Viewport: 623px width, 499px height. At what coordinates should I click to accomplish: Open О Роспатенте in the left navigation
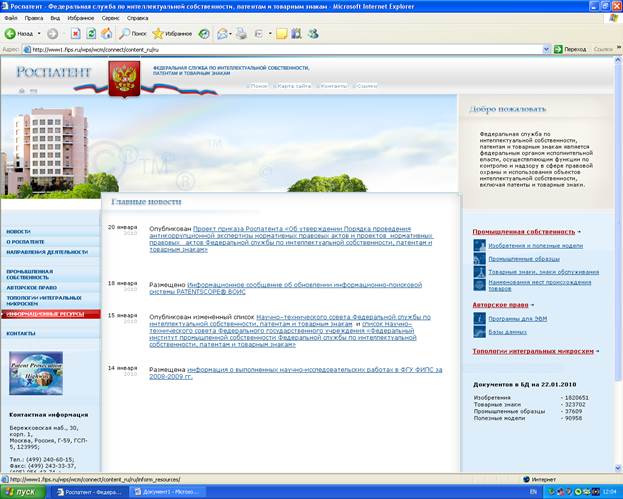[x=25, y=242]
